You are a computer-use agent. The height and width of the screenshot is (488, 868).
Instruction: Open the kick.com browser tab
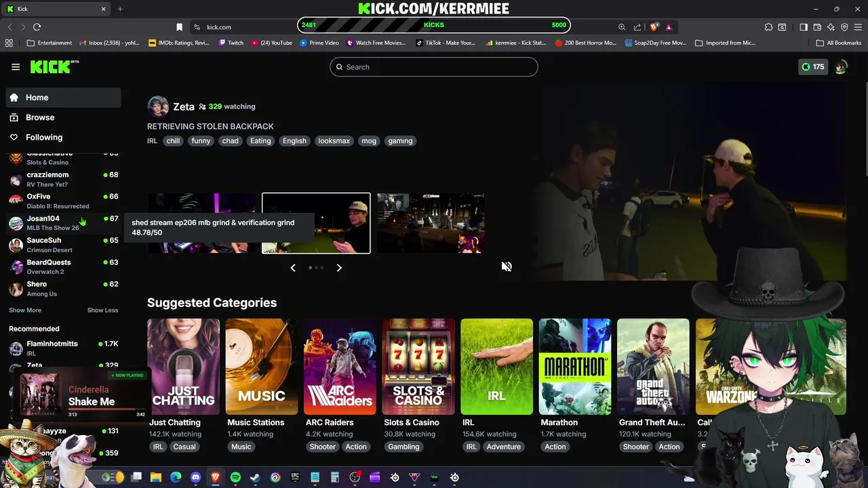56,9
